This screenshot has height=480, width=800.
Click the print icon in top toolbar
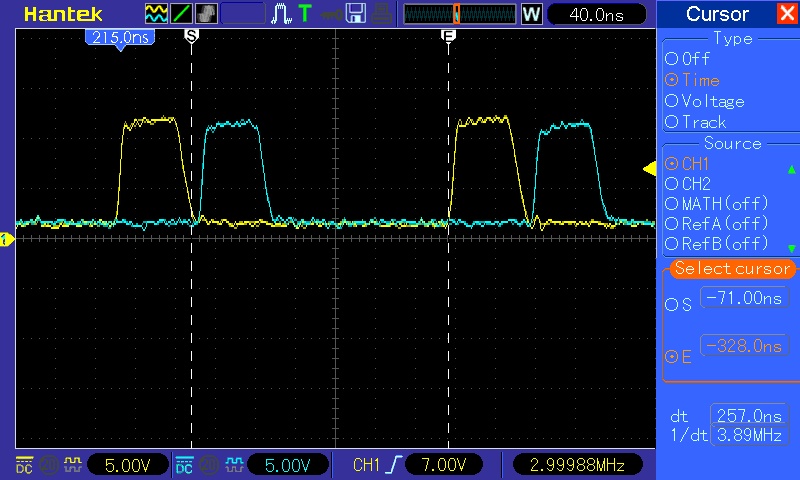pyautogui.click(x=381, y=14)
